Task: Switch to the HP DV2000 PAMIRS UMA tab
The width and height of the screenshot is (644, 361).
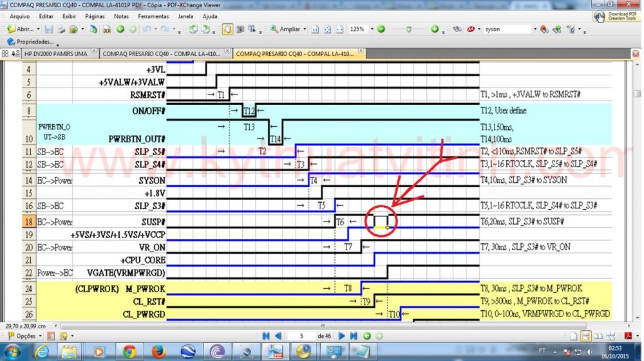Action: [x=55, y=54]
